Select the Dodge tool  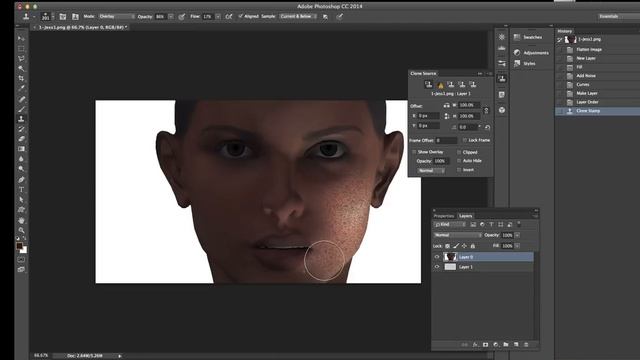coord(21,169)
